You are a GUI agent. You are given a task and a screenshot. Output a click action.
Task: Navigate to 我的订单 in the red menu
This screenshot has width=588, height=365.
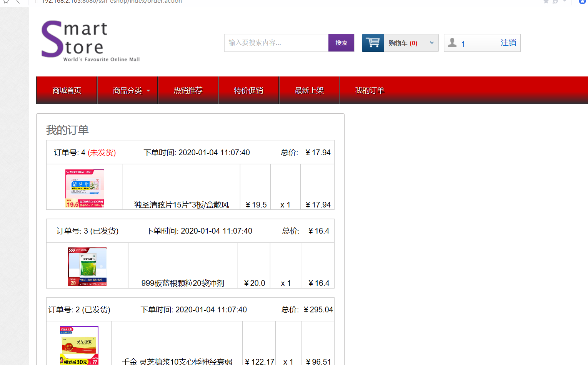pyautogui.click(x=370, y=90)
